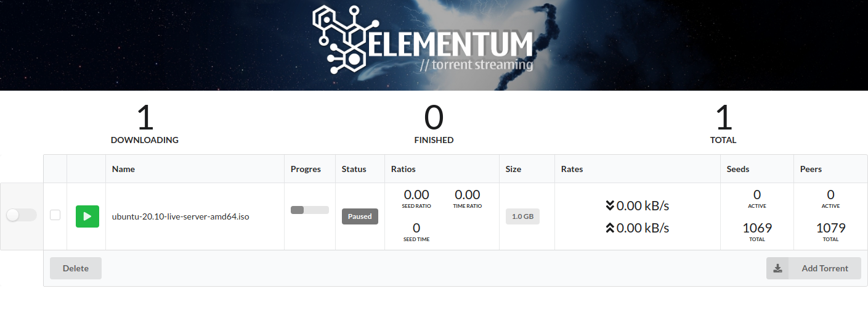The width and height of the screenshot is (868, 325).
Task: Click the Add Torrent button
Action: (814, 268)
